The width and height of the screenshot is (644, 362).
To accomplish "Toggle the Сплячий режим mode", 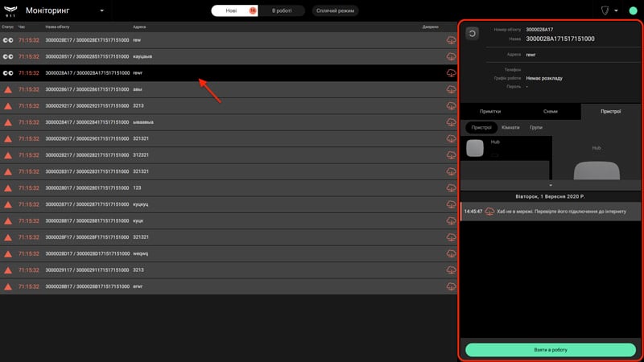I will 335,10.
